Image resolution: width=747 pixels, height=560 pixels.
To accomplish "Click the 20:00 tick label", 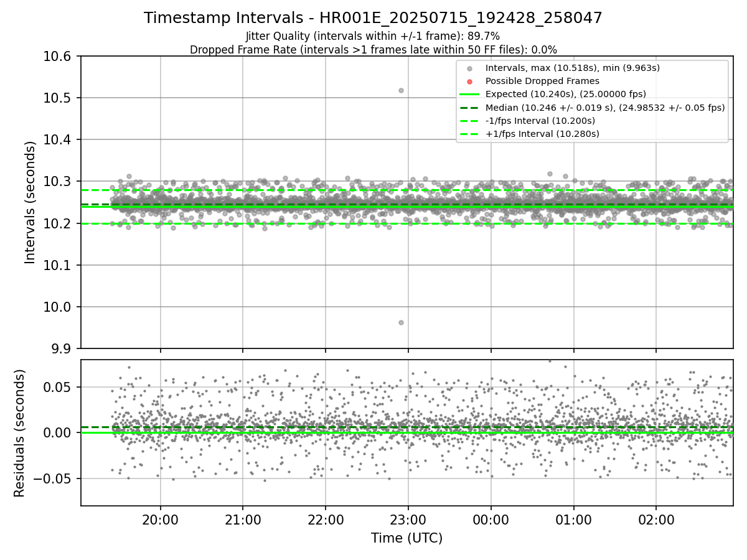I will (161, 520).
